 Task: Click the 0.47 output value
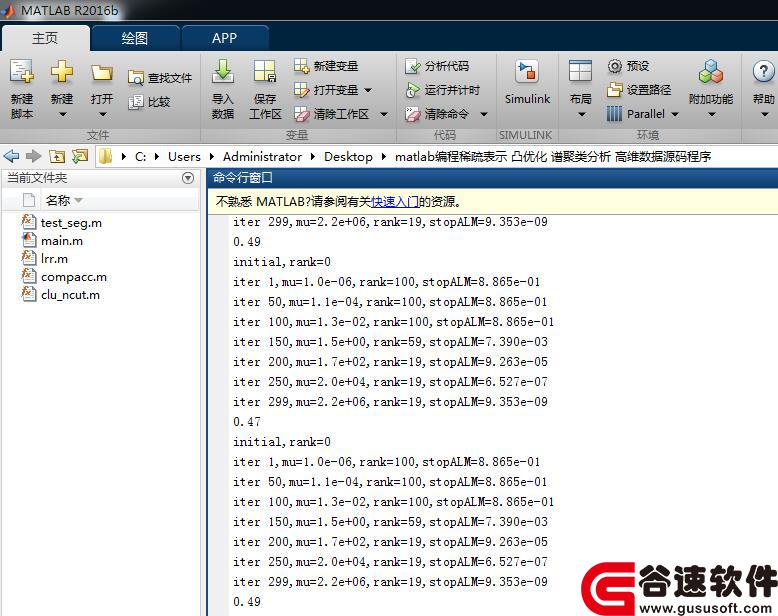click(247, 422)
